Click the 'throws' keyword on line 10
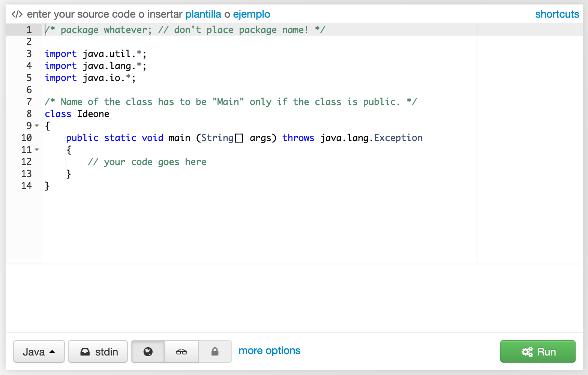588x375 pixels. (298, 138)
